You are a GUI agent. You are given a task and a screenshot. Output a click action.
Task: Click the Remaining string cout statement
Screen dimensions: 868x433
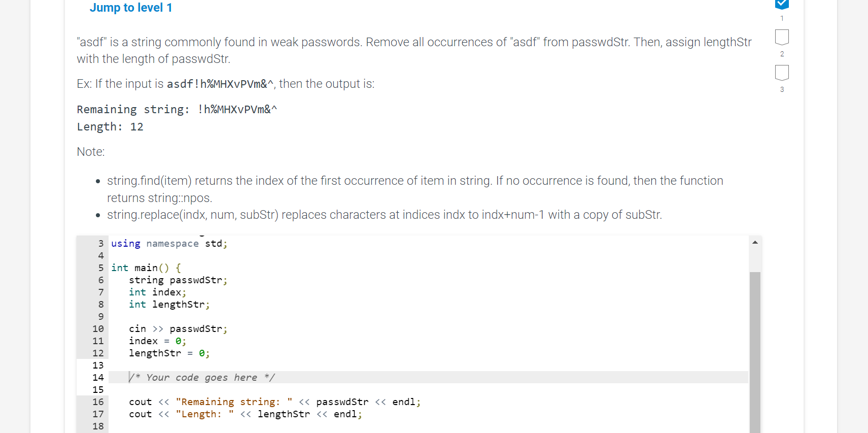(274, 402)
